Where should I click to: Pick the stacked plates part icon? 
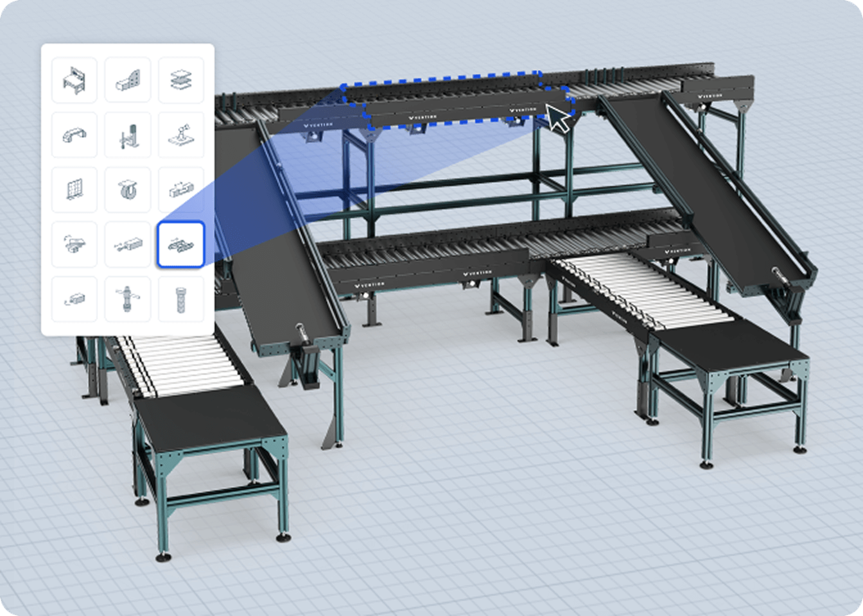[180, 81]
